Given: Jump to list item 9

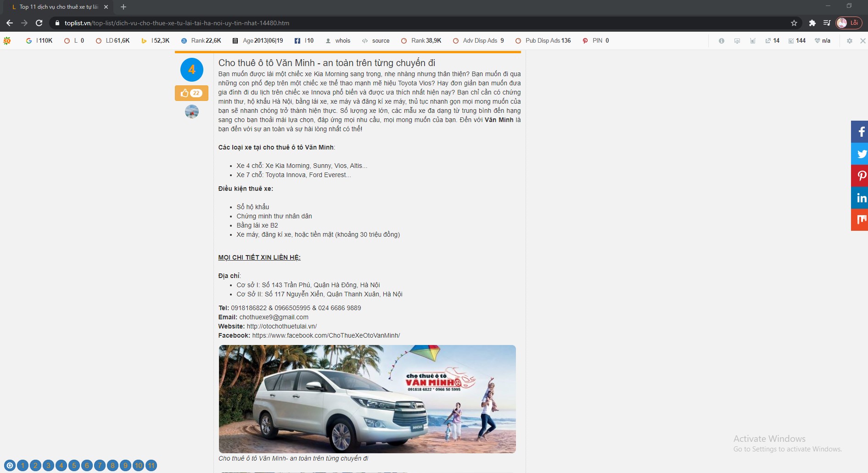Looking at the screenshot, I should tap(125, 466).
